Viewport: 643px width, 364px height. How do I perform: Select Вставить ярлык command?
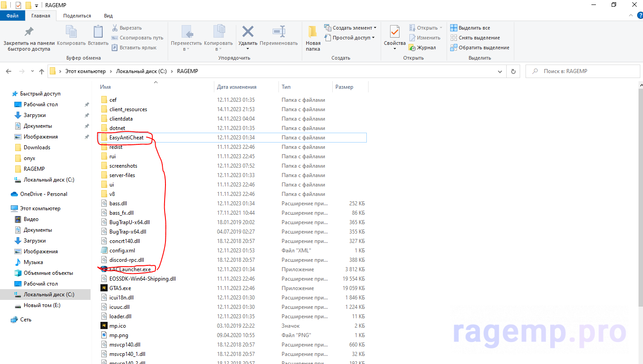click(134, 48)
